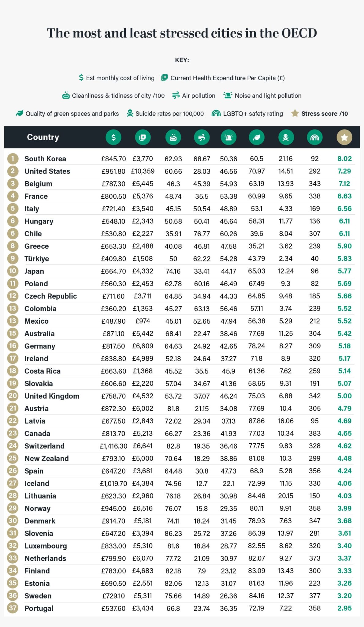Click Portugal's stress score 2.95
Viewport: 364px width, 627px height.
click(x=344, y=608)
